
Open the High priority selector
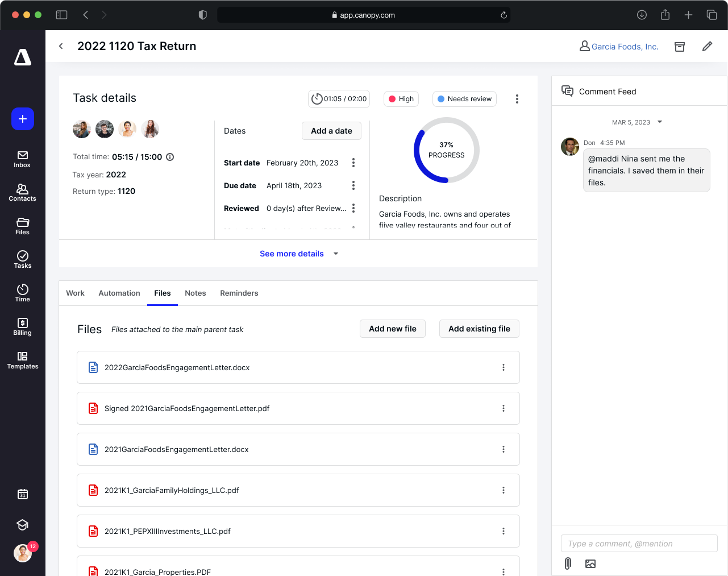tap(401, 99)
